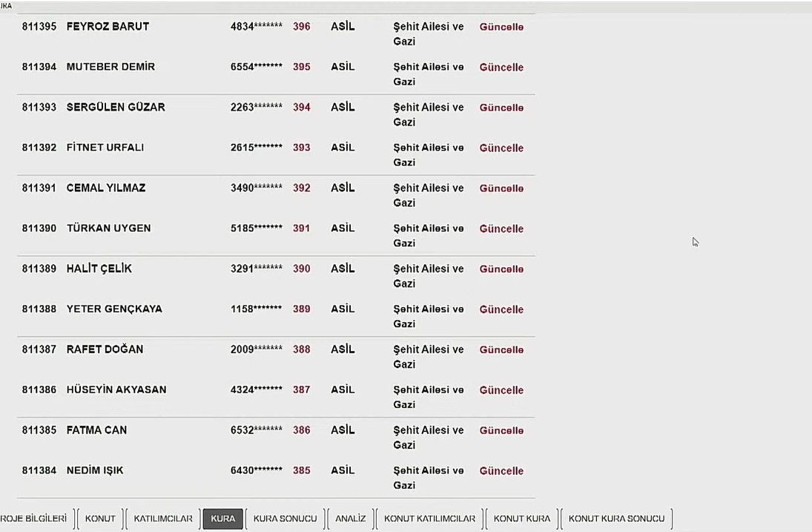812x532 pixels.
Task: Click Güncelle for TÜRKAN UYGEN
Action: tap(501, 229)
